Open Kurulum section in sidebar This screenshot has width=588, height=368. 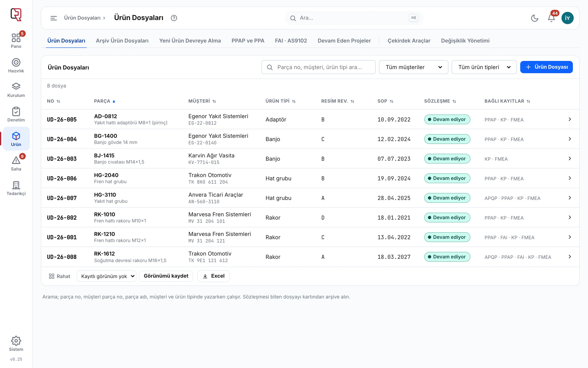(x=16, y=90)
